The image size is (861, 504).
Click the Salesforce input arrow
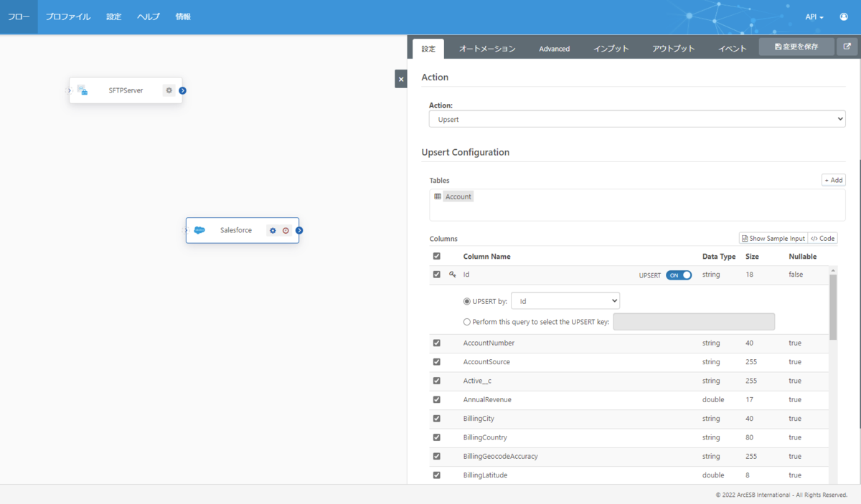coord(186,230)
